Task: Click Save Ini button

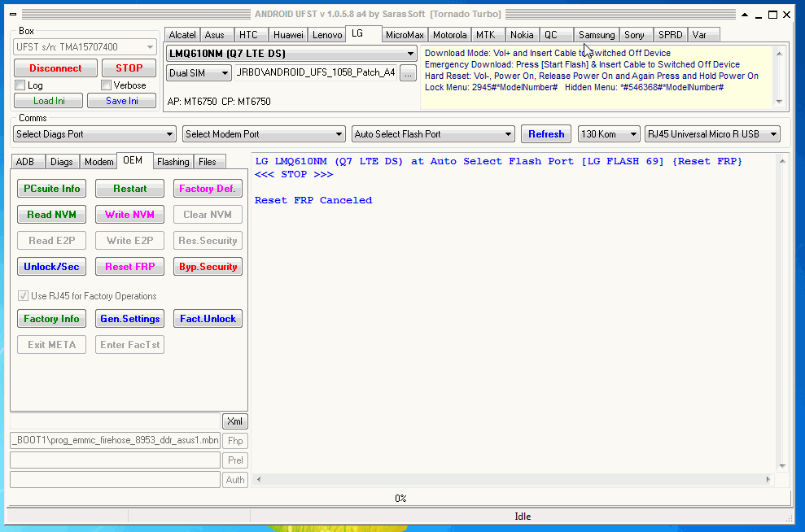Action: 122,101
